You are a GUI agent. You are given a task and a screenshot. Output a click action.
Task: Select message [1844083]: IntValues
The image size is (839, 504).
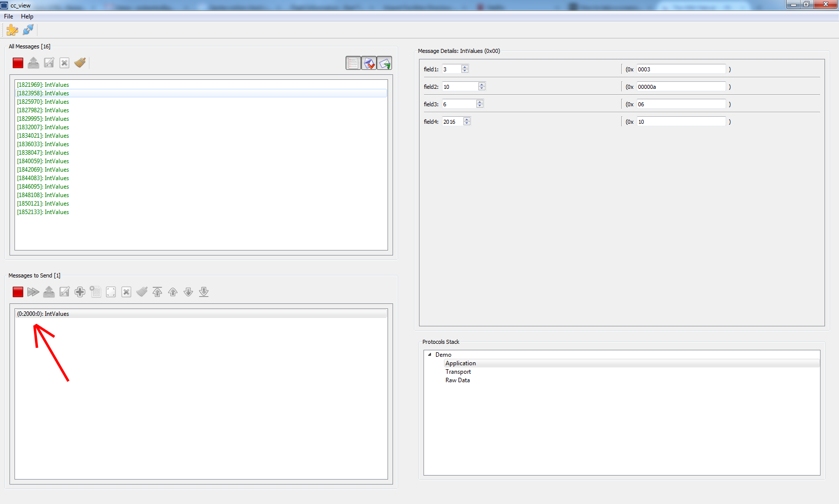201,178
